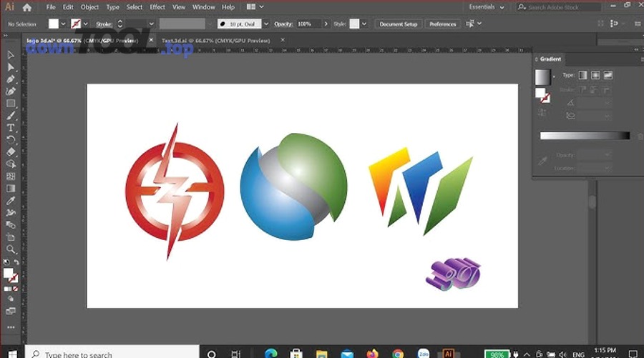Select the Mesh tool
This screenshot has height=358, width=644.
click(x=11, y=176)
